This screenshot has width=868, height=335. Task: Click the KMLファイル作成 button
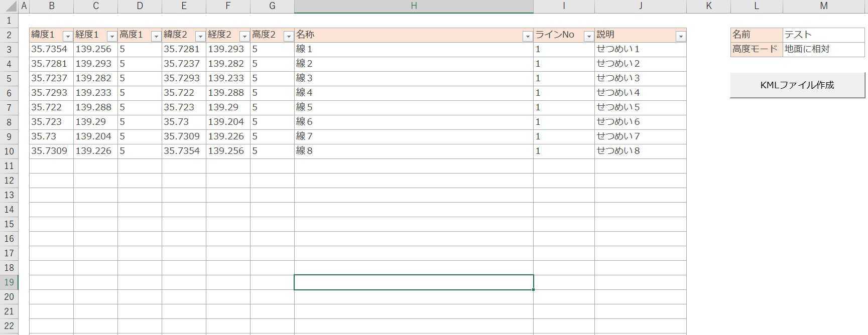[x=797, y=85]
